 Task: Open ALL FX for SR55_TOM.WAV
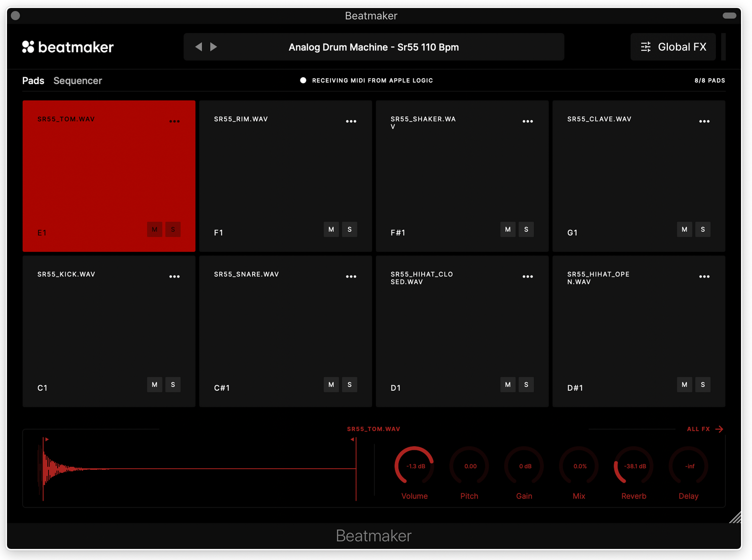[x=705, y=429]
